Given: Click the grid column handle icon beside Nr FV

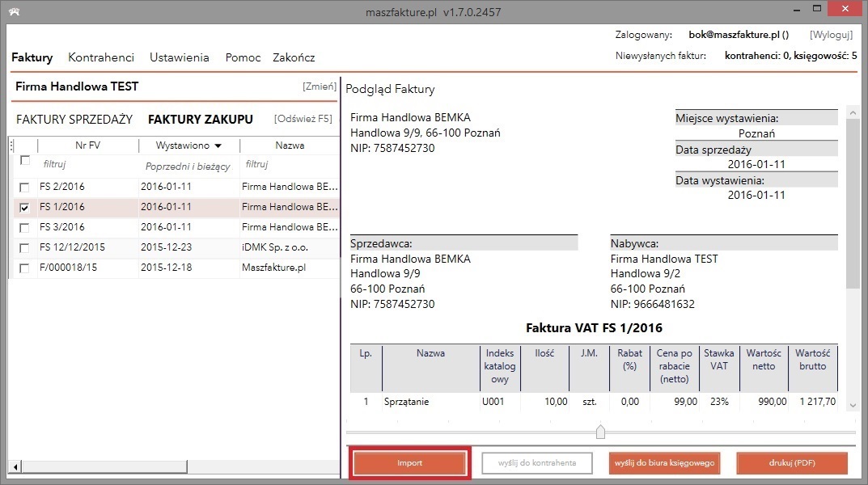Looking at the screenshot, I should (x=11, y=145).
